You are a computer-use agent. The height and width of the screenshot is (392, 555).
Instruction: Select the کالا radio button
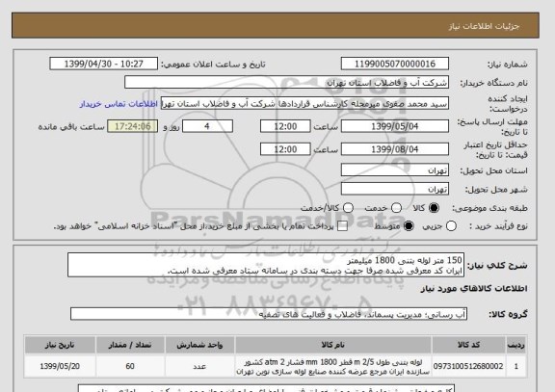click(434, 208)
